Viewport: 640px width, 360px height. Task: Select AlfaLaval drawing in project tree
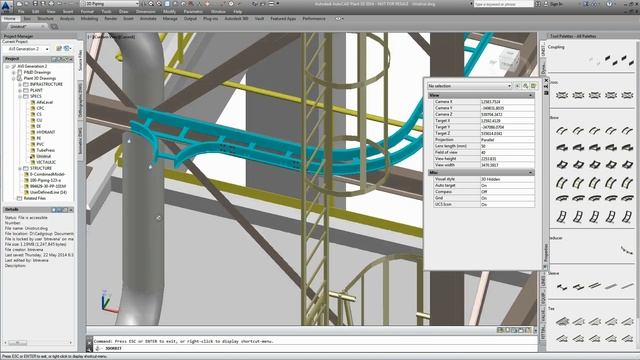pyautogui.click(x=44, y=102)
